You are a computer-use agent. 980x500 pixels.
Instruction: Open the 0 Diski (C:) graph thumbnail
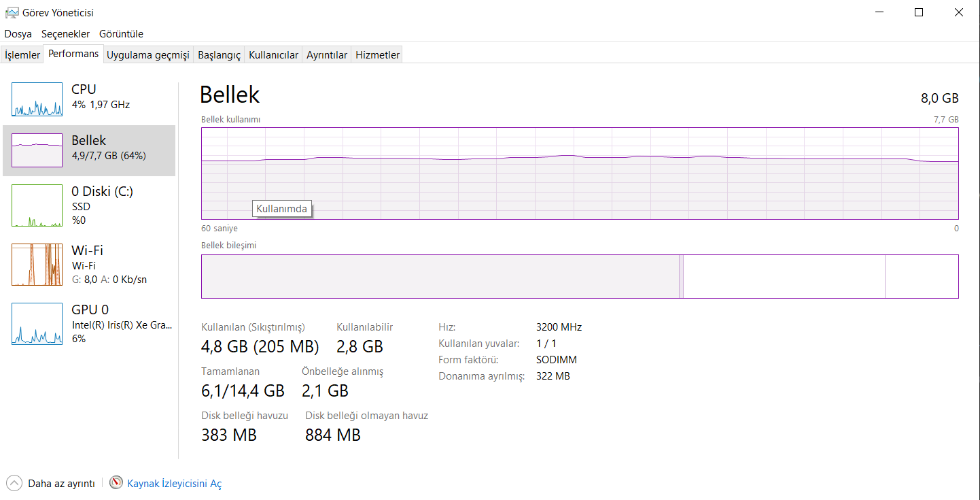coord(37,206)
